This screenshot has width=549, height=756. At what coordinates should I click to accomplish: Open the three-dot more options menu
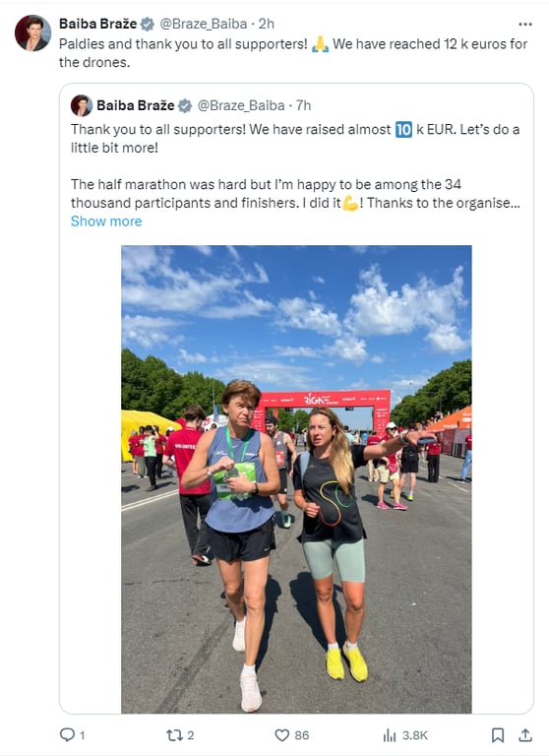click(x=525, y=24)
